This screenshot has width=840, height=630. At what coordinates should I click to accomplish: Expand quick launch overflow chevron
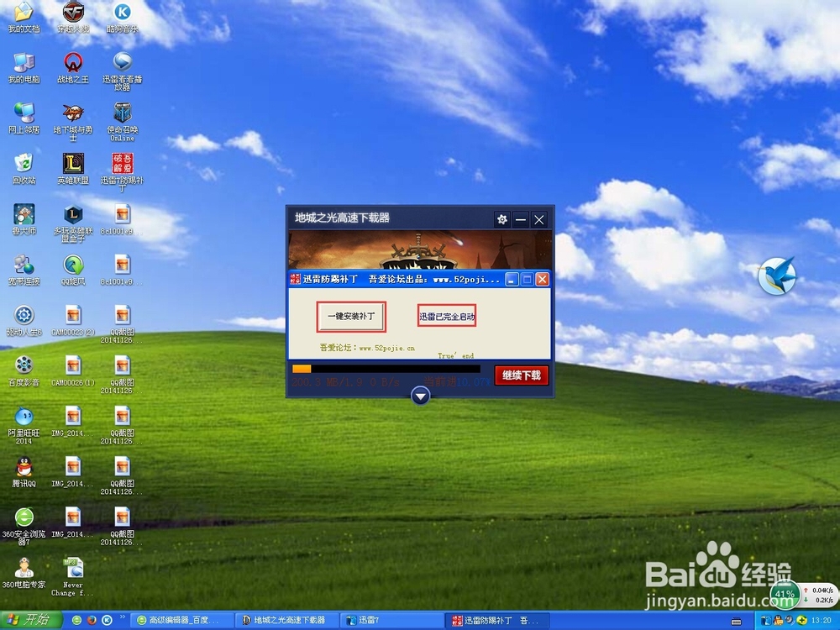coord(122,617)
